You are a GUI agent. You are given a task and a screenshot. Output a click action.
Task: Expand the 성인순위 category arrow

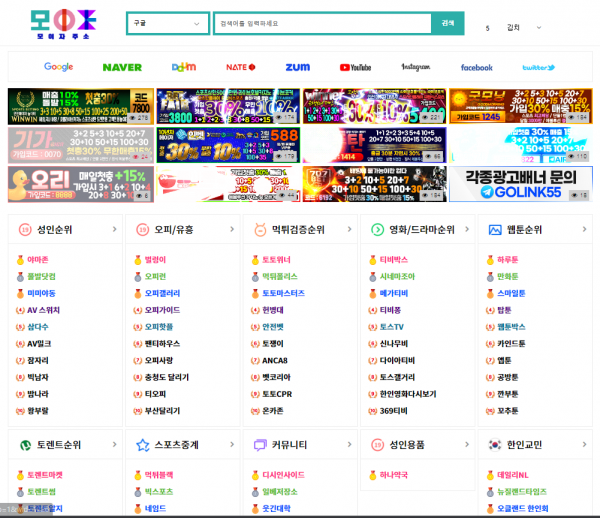click(x=114, y=229)
